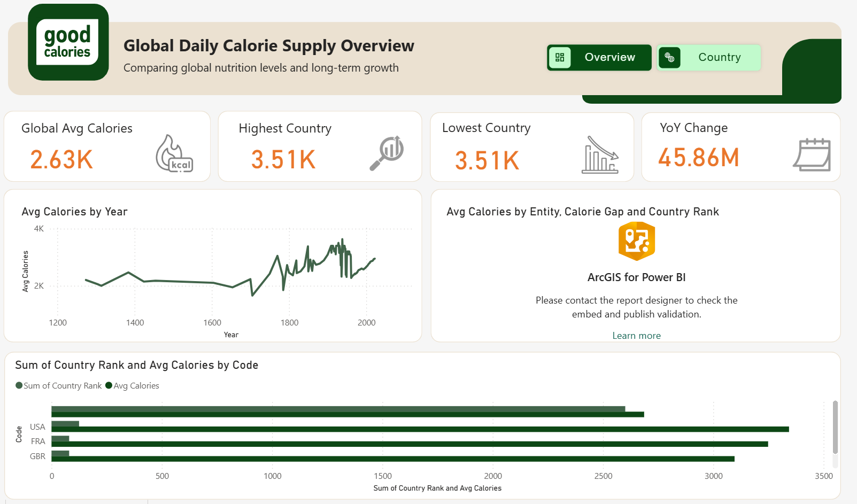857x504 pixels.
Task: Select the USA code label
Action: pyautogui.click(x=37, y=427)
